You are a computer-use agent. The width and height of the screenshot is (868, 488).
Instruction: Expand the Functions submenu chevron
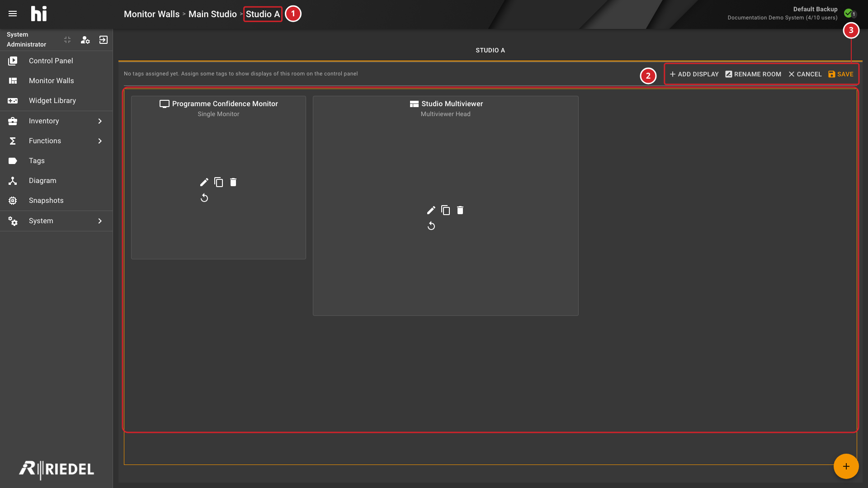(x=100, y=141)
